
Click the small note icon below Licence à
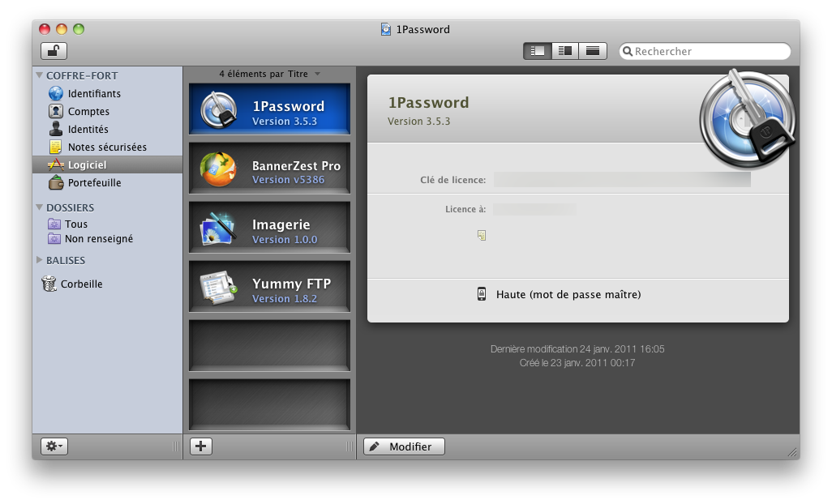[481, 235]
